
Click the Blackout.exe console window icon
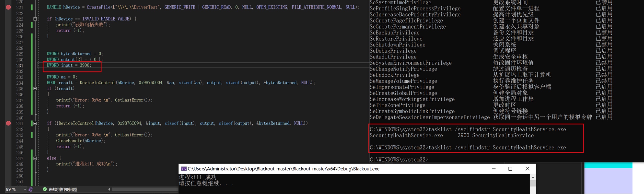click(x=184, y=169)
